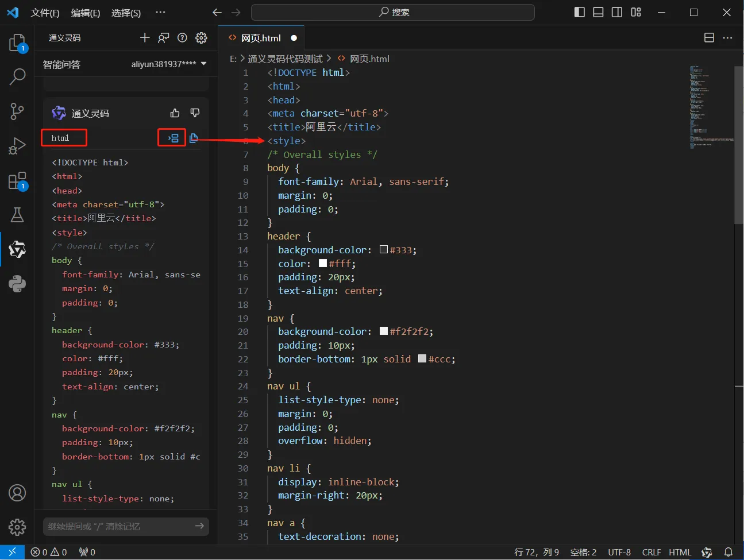Open title bar overflow menu ellipsis

(x=160, y=12)
